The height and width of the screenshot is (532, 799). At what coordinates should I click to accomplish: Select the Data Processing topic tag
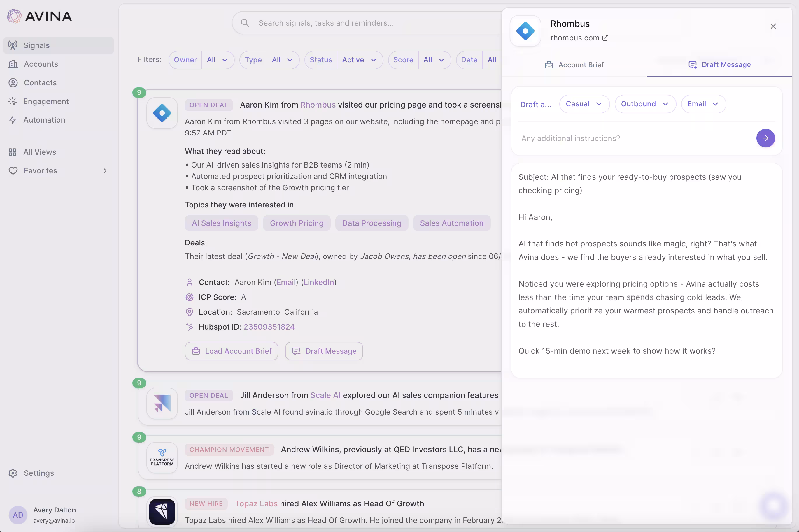[x=372, y=223]
